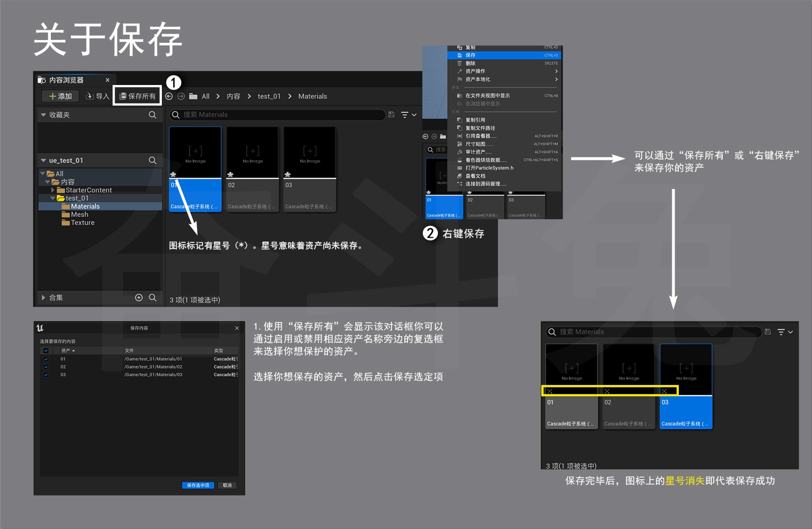Expand the StarterContent folder arrow
The image size is (812, 529).
(x=53, y=190)
